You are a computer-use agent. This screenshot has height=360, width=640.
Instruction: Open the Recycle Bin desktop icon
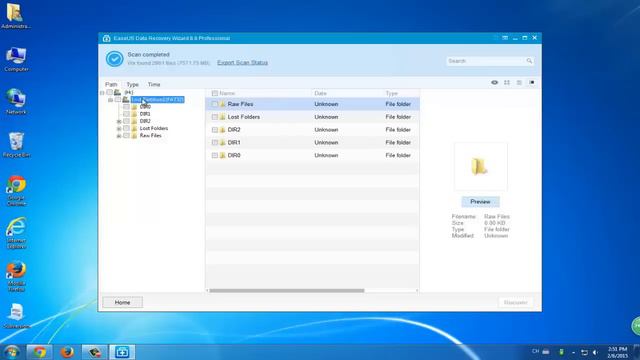pyautogui.click(x=16, y=145)
